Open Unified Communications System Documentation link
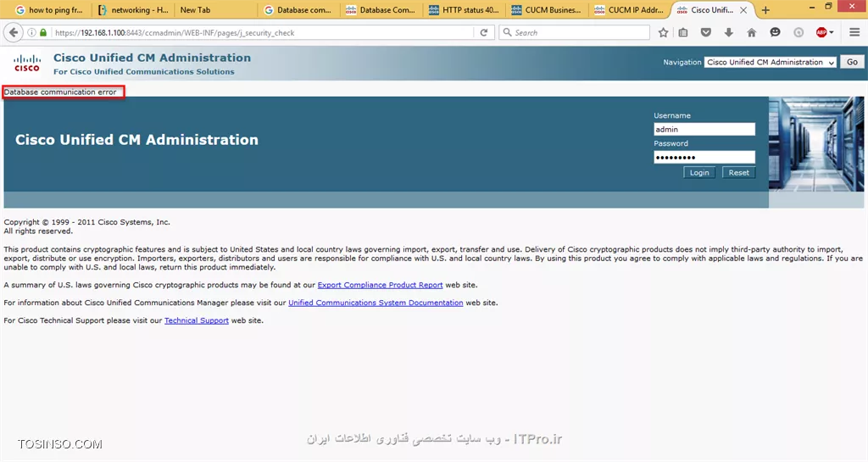The width and height of the screenshot is (868, 462). coord(376,303)
